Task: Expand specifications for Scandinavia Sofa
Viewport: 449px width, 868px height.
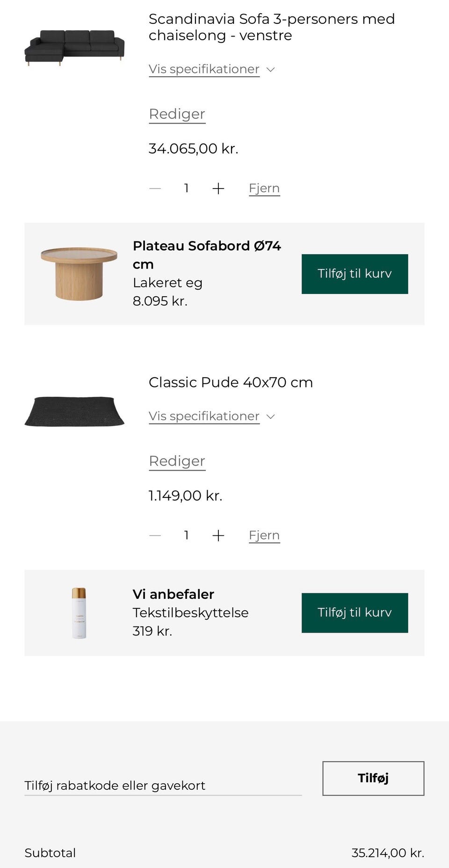Action: [x=204, y=69]
